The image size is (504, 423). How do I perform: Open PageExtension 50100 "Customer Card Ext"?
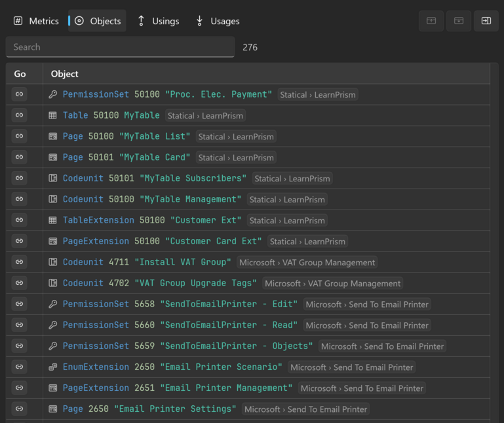pos(163,241)
